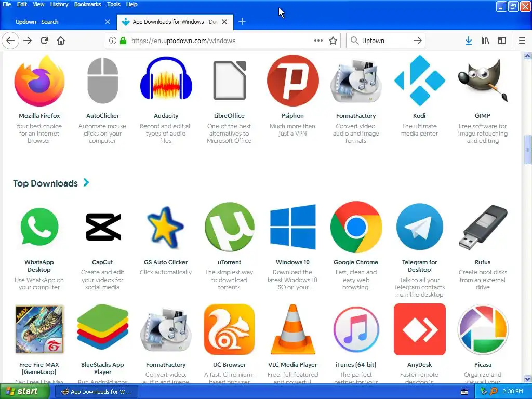Open the uTorrent green icon
This screenshot has height=399, width=532.
tap(229, 227)
